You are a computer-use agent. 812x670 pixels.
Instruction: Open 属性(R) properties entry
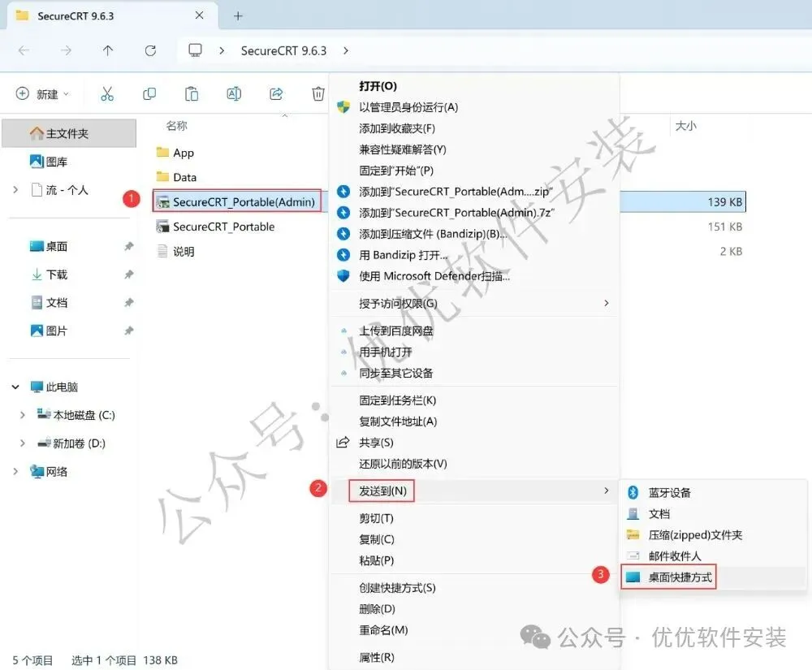(x=377, y=658)
